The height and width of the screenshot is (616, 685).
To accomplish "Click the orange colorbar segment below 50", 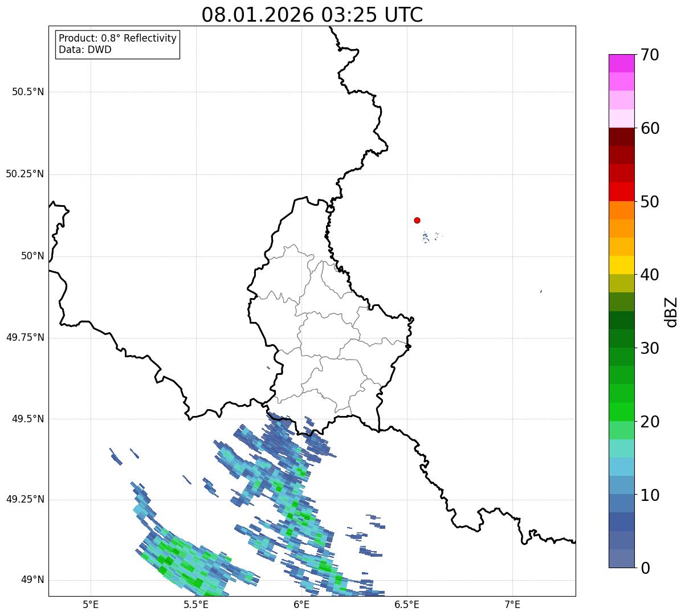I will (621, 210).
